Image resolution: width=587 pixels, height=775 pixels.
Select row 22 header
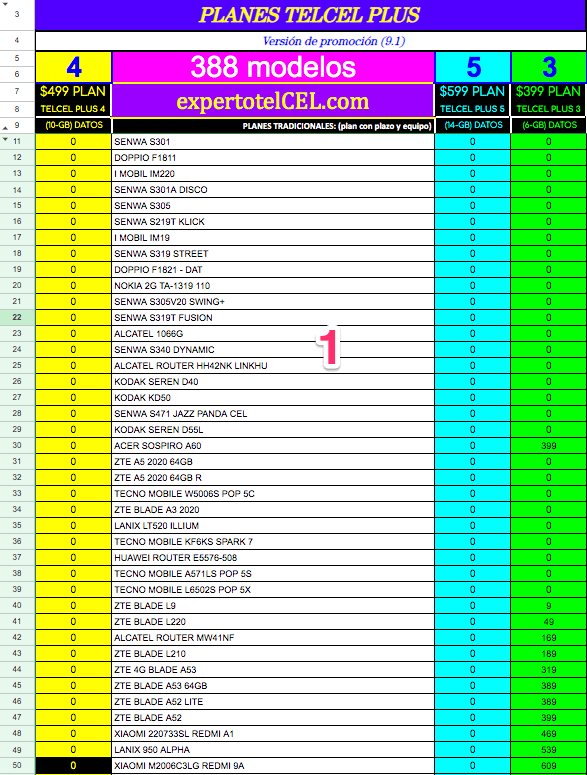17,317
